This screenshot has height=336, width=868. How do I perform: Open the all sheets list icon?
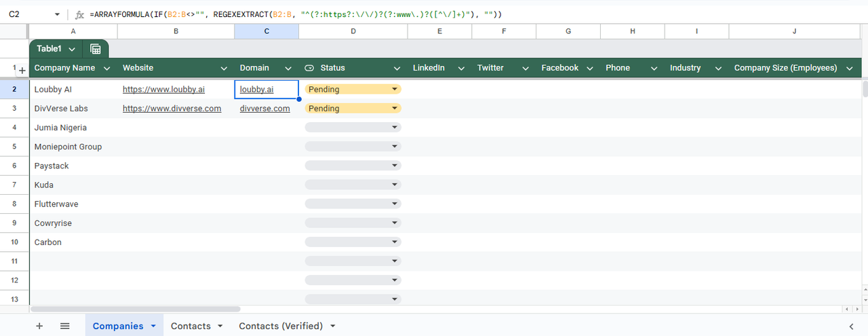point(65,326)
